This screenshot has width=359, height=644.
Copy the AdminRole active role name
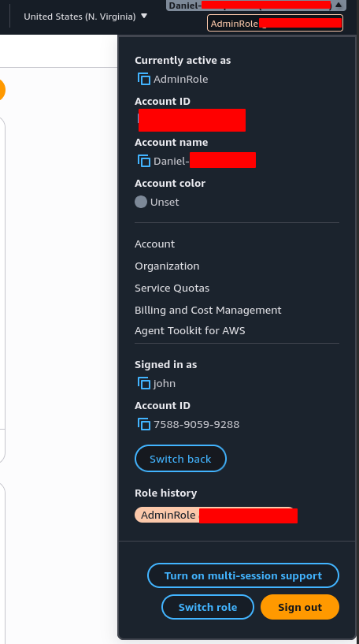[144, 79]
